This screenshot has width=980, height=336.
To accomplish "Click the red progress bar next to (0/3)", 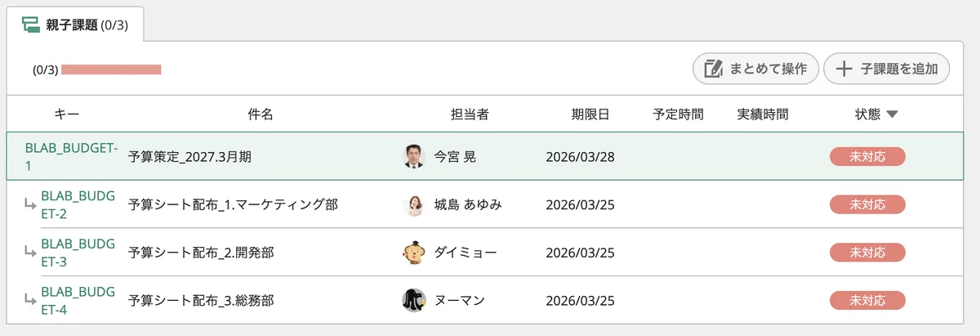I will [111, 69].
